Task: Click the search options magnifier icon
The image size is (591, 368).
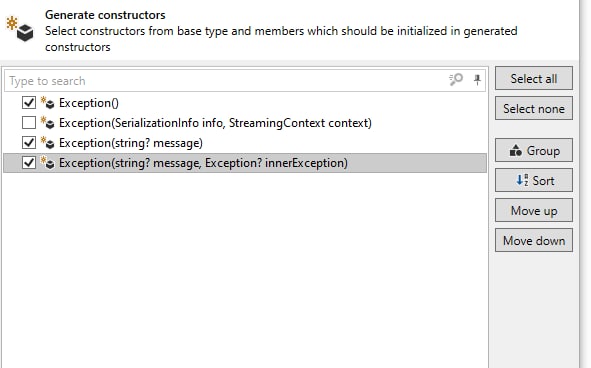Action: (x=456, y=80)
